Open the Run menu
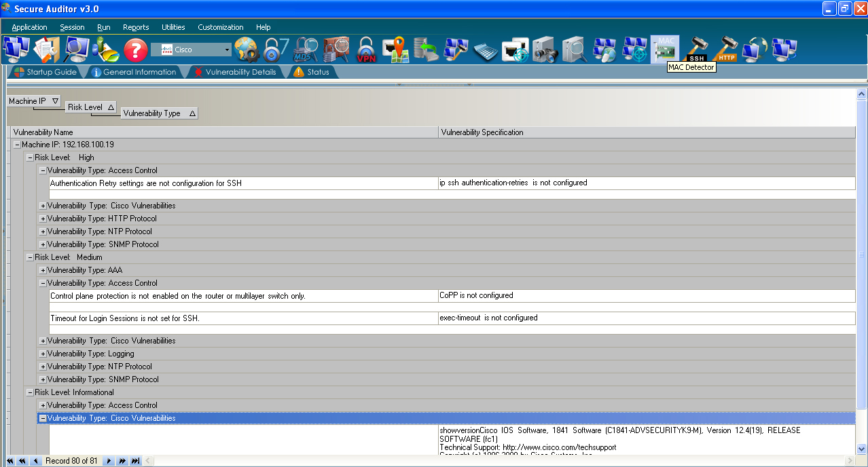Screen dimensions: 868x467 coord(103,27)
